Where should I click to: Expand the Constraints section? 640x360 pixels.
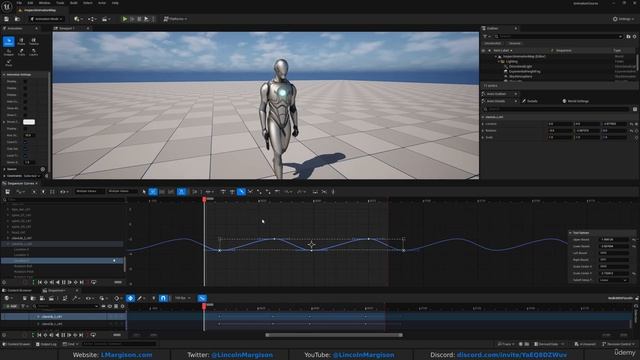pyautogui.click(x=4, y=176)
